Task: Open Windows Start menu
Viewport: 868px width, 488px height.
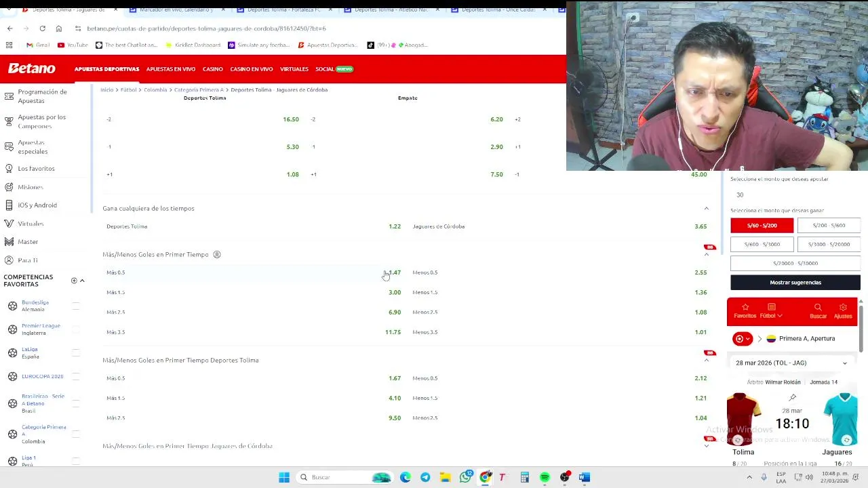Action: click(x=284, y=477)
